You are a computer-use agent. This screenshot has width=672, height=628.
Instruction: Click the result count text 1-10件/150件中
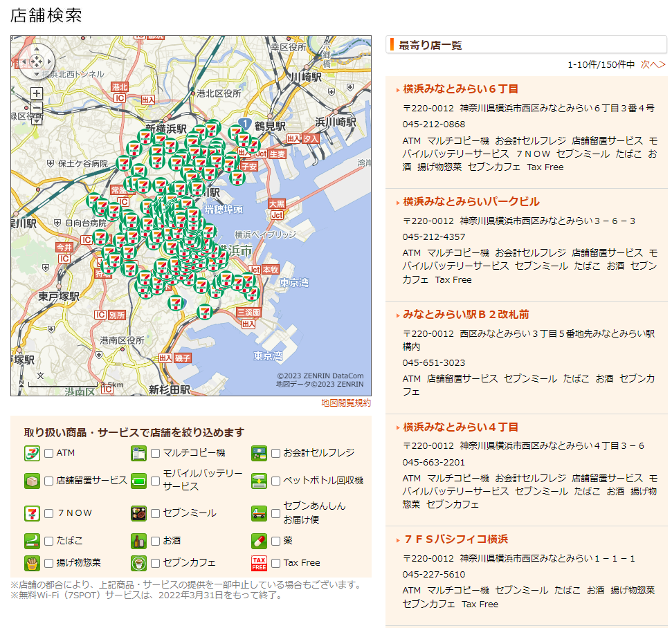(x=601, y=65)
